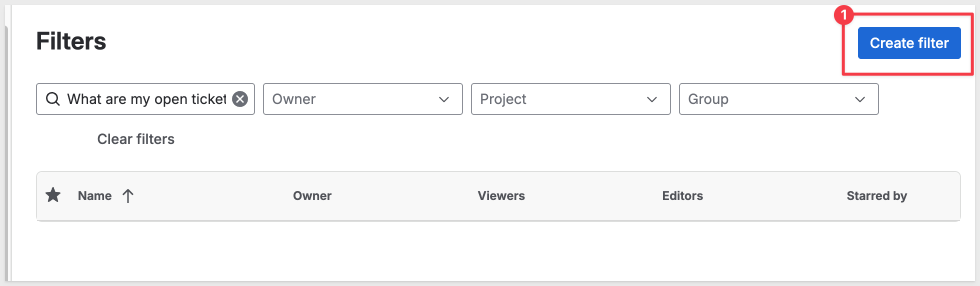Click the magnifier search icon
Image resolution: width=980 pixels, height=286 pixels.
click(52, 99)
